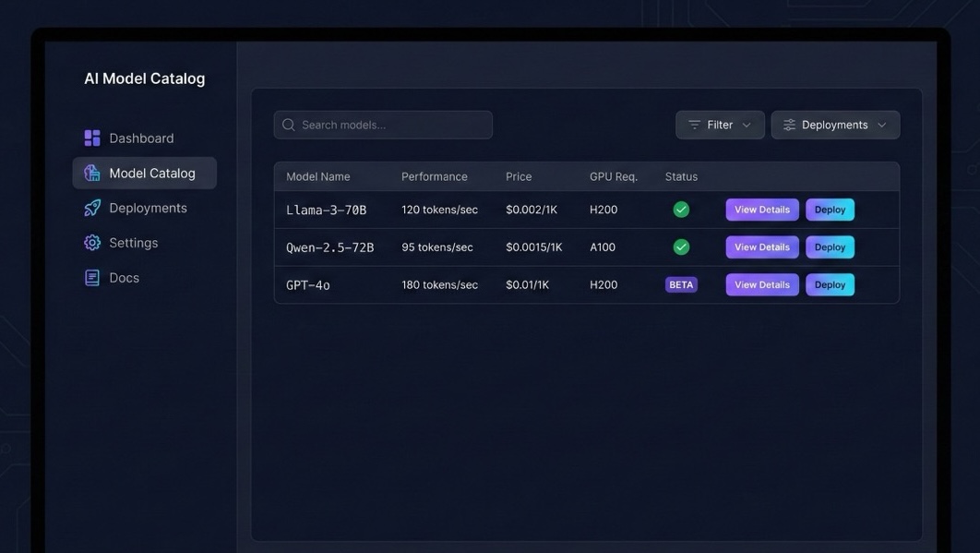View Details for Llama-3-70B
Viewport: 980px width, 553px height.
(761, 209)
